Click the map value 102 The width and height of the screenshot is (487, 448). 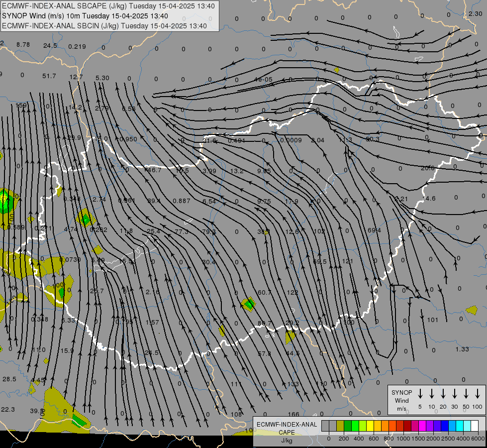[x=319, y=231]
